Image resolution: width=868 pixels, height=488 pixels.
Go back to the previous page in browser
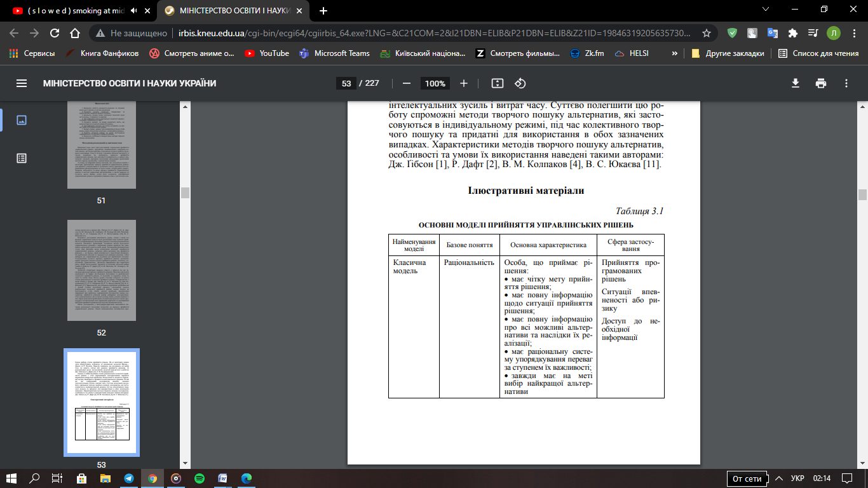pos(14,33)
